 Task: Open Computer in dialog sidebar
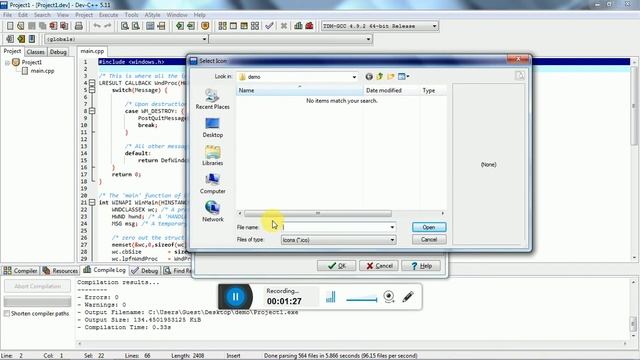point(212,184)
